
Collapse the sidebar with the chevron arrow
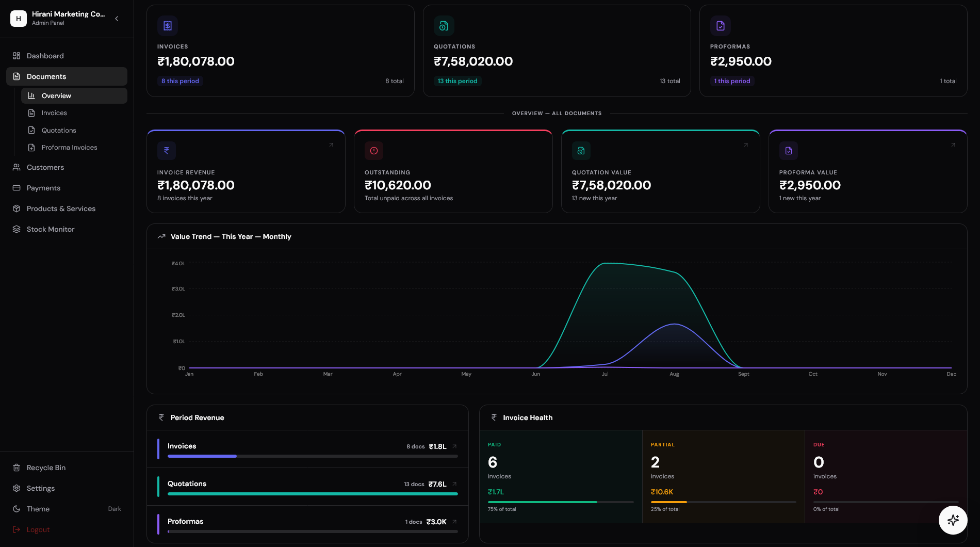(x=117, y=19)
